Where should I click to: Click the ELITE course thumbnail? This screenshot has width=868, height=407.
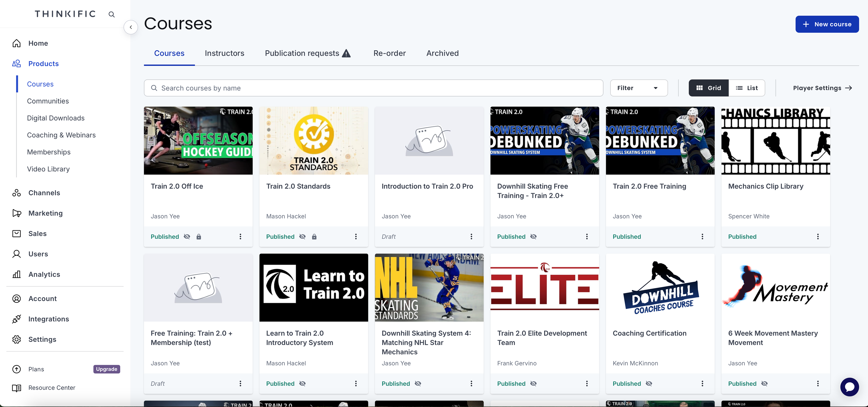pos(545,288)
